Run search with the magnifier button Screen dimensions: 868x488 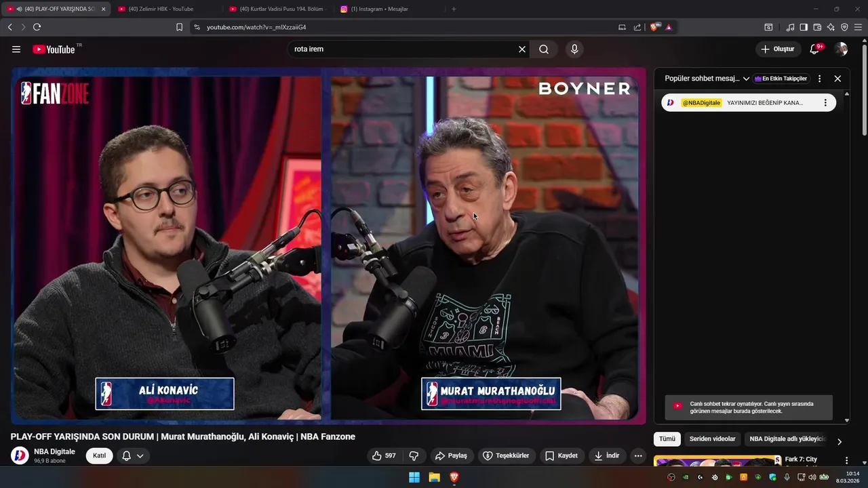(x=544, y=49)
